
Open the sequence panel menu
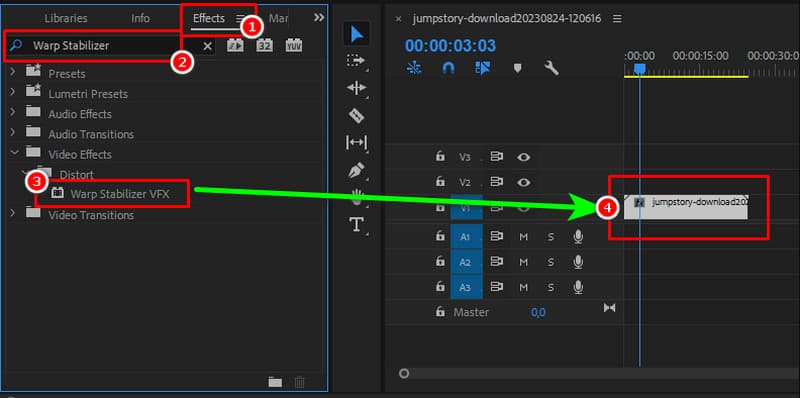click(x=617, y=19)
